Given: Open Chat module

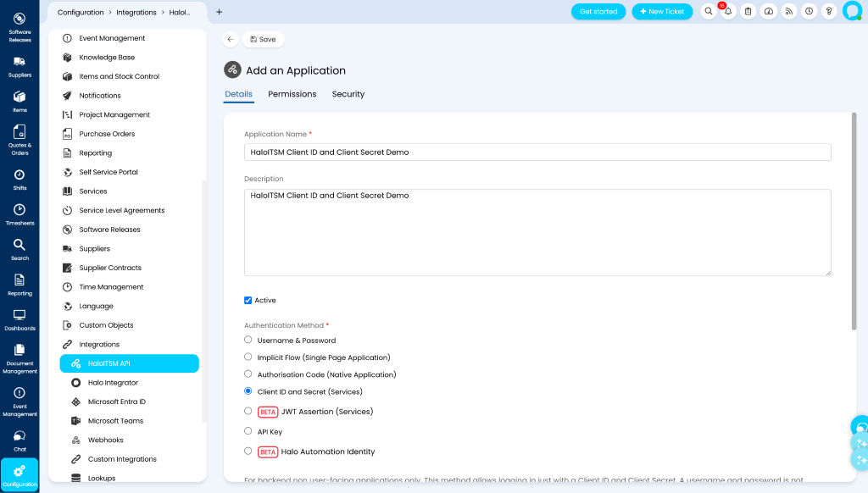Looking at the screenshot, I should 19,441.
